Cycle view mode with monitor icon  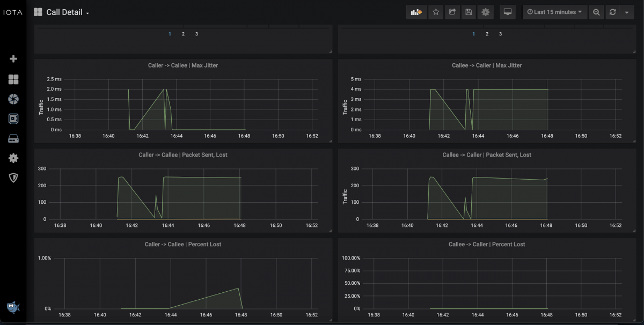pyautogui.click(x=507, y=12)
